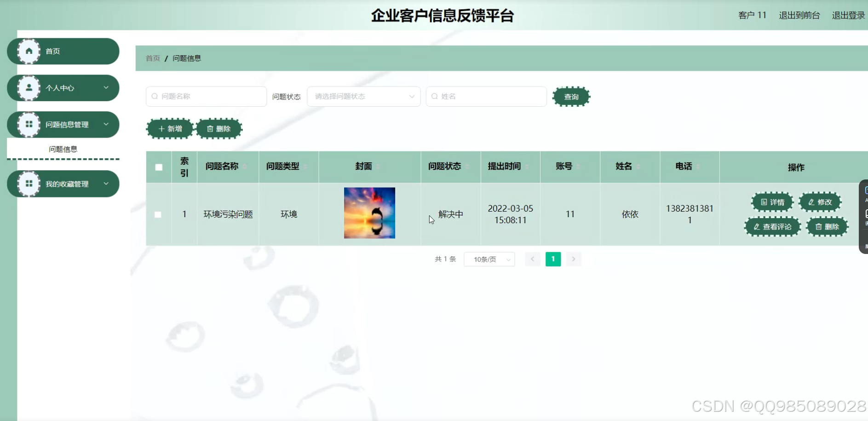Select 退出登录 in the top bar
Image resolution: width=868 pixels, height=421 pixels.
pos(848,15)
